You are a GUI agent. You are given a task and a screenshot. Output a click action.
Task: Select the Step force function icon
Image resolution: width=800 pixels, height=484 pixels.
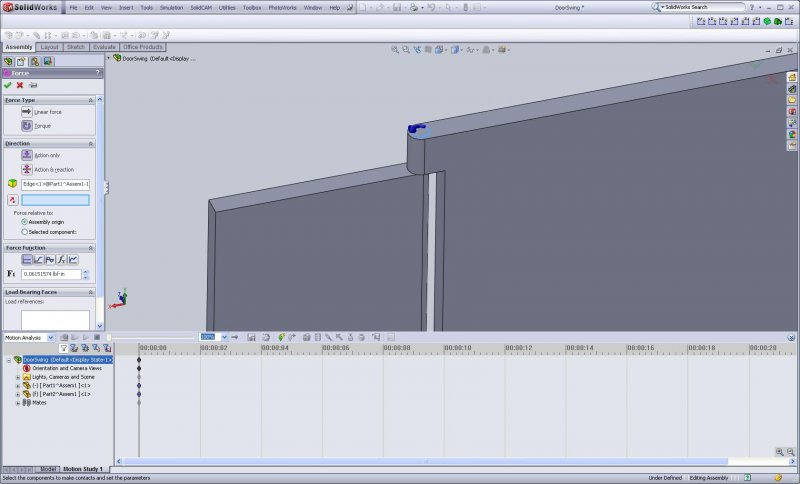click(38, 260)
